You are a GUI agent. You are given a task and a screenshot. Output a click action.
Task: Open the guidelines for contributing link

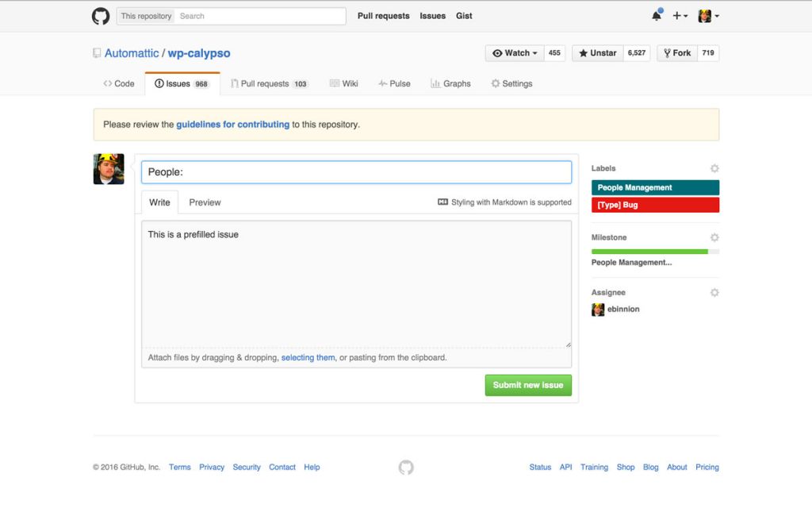click(x=232, y=125)
